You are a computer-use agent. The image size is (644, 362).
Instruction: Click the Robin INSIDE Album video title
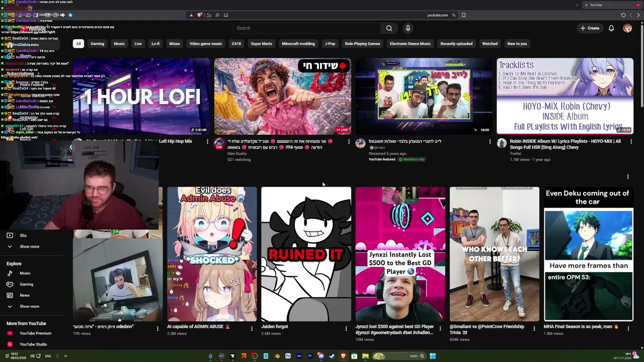[565, 144]
